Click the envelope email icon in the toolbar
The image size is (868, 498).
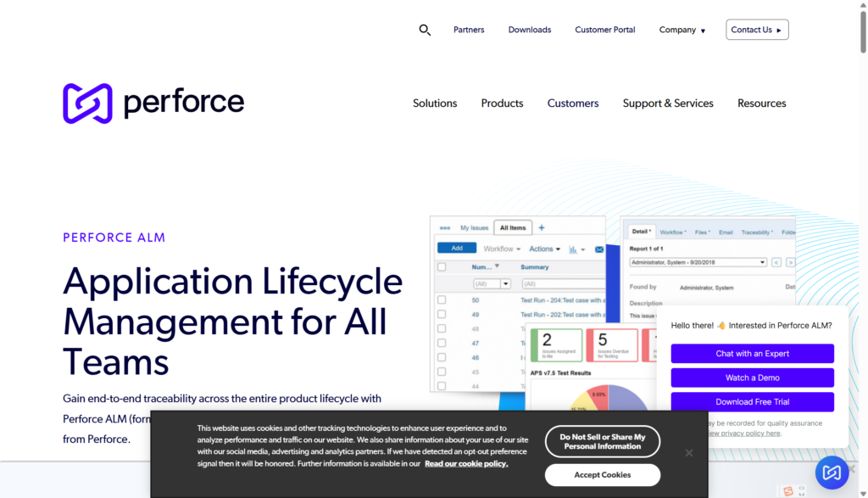click(599, 249)
